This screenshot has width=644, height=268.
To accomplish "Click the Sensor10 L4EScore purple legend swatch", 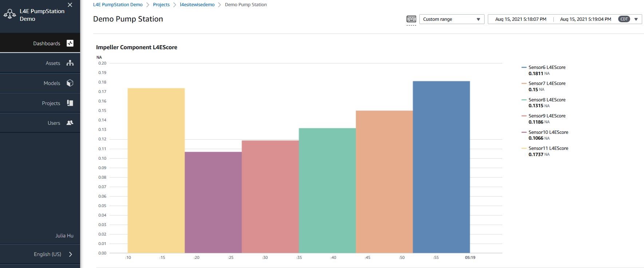I will (524, 132).
